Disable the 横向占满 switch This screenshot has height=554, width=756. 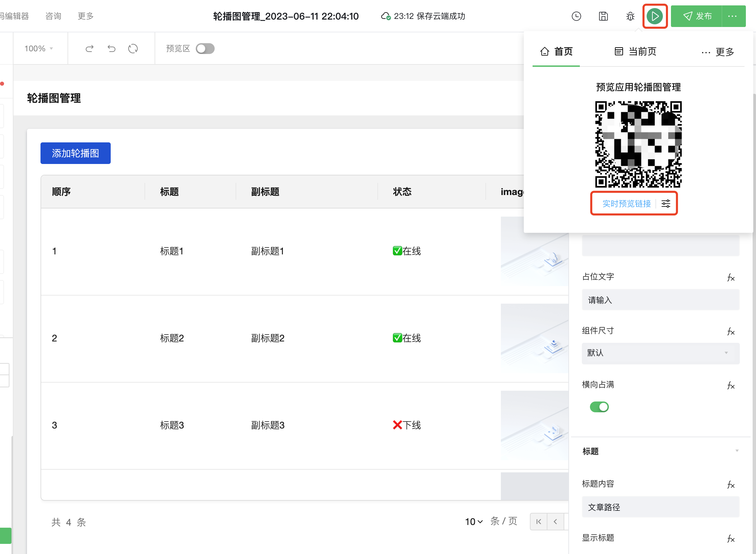click(599, 407)
